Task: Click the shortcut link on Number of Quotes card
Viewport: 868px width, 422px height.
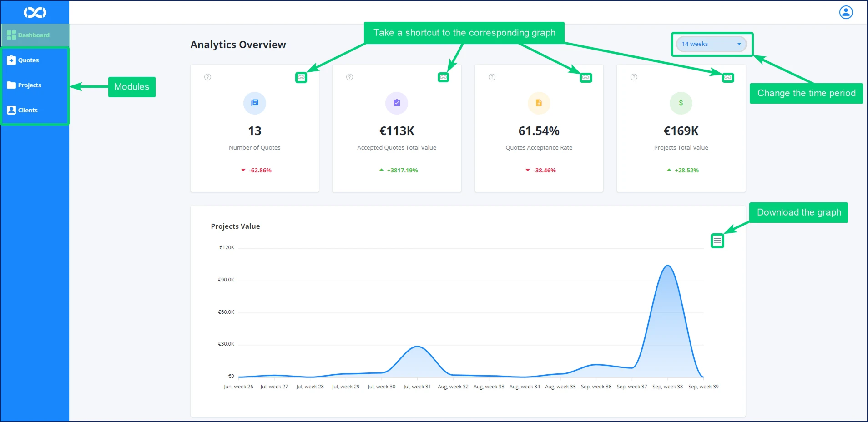Action: (x=301, y=78)
